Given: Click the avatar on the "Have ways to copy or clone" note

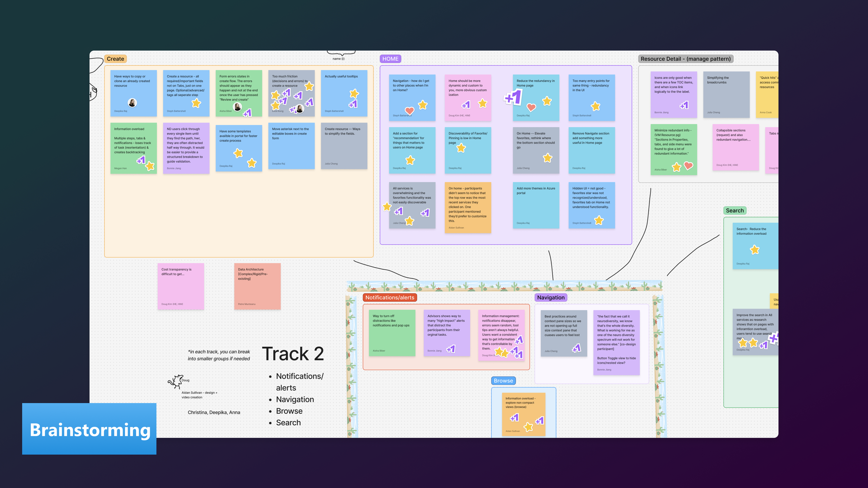Looking at the screenshot, I should coord(132,103).
